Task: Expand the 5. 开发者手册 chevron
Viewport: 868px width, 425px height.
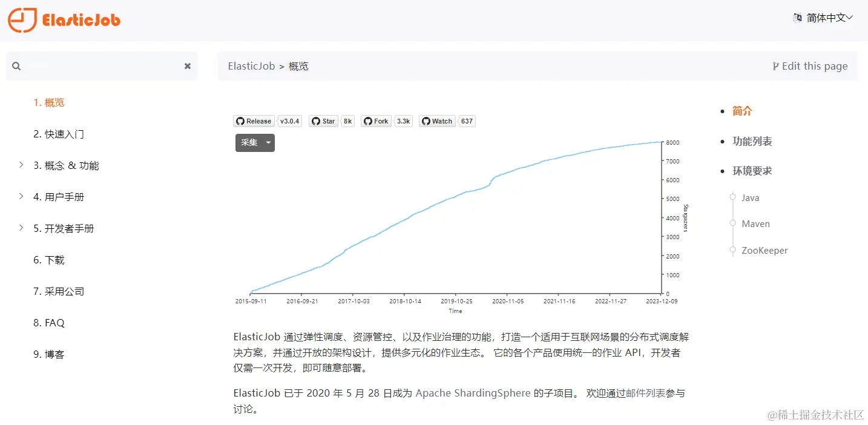Action: (x=21, y=228)
